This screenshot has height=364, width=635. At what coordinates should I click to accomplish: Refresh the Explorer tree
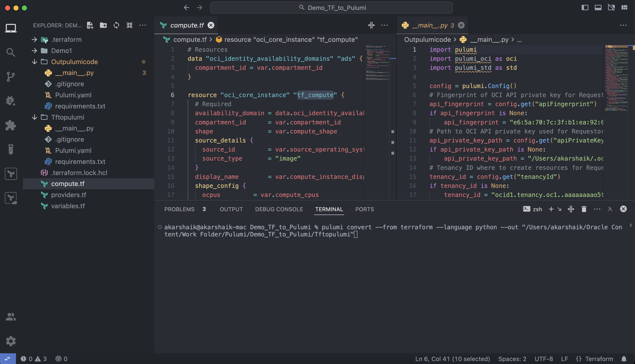coord(116,25)
